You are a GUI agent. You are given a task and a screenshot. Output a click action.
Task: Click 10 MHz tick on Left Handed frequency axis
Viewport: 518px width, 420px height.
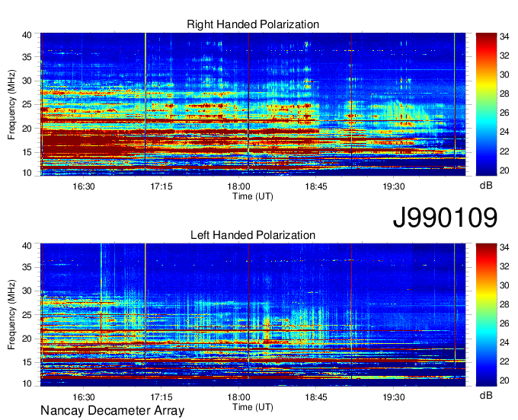click(x=27, y=383)
